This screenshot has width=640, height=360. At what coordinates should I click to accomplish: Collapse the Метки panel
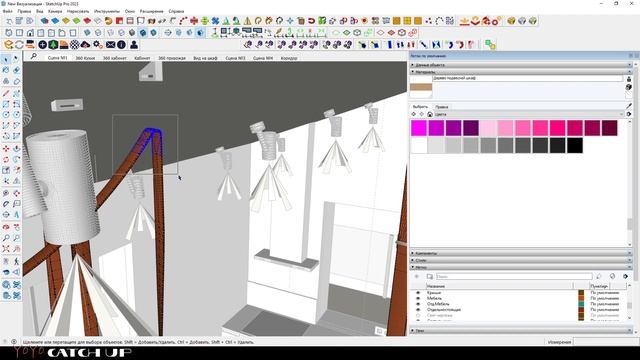coord(521,267)
